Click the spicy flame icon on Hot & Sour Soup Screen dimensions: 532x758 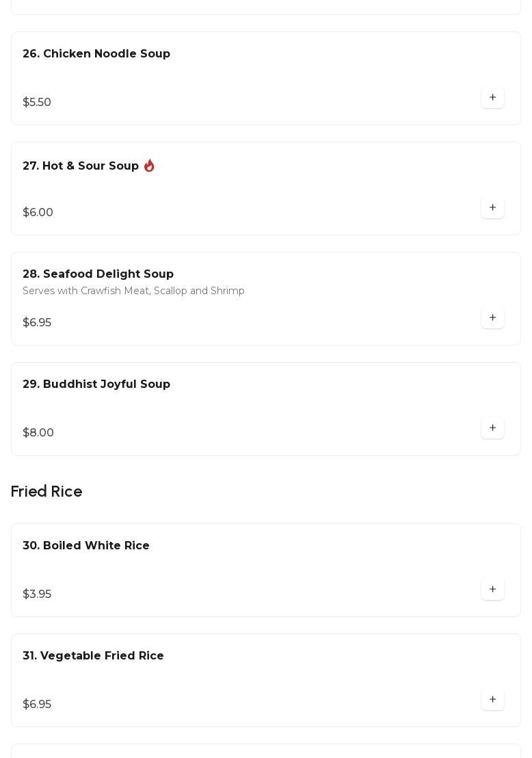tap(149, 166)
